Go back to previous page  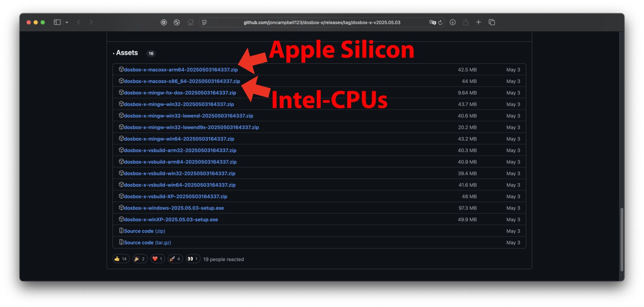(79, 22)
